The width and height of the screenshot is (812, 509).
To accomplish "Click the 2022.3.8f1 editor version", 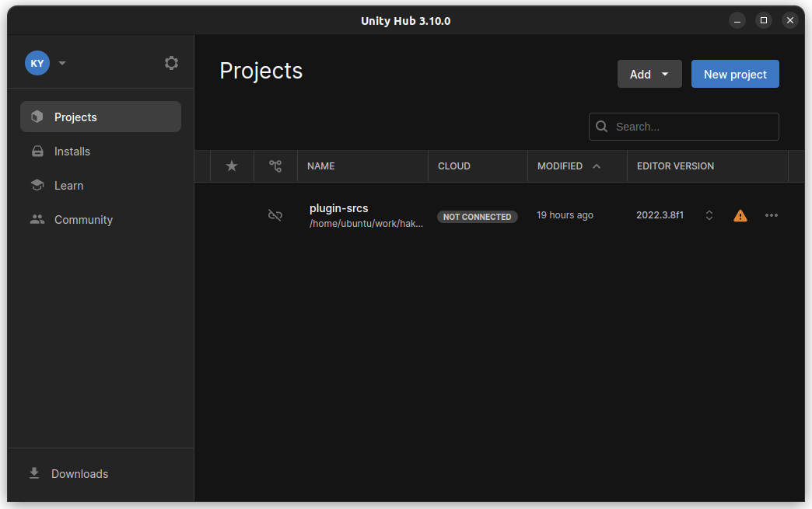I will (660, 215).
